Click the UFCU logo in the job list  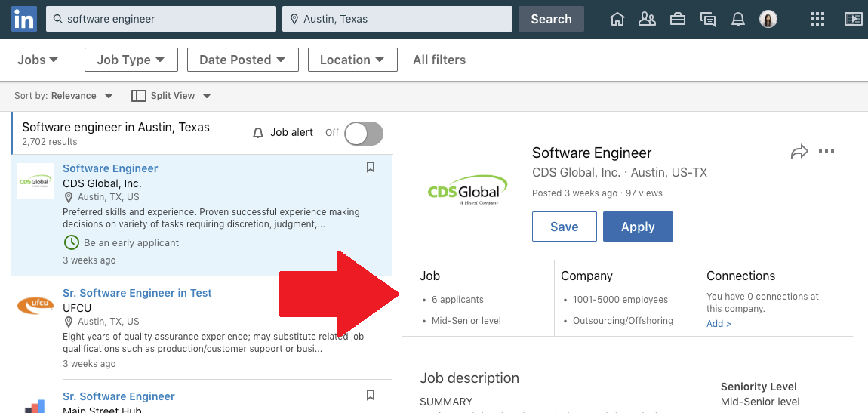click(x=35, y=305)
